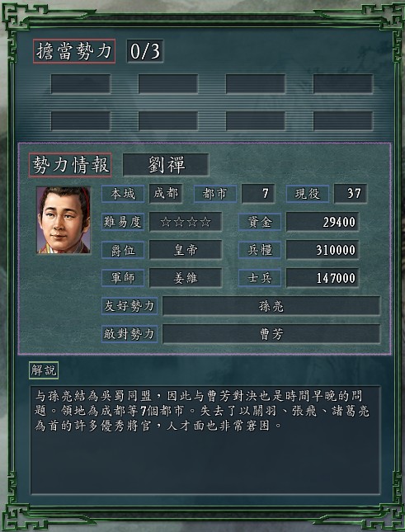Select the 劉禪 faction name field
Viewport: 405px width, 532px height.
click(x=166, y=165)
